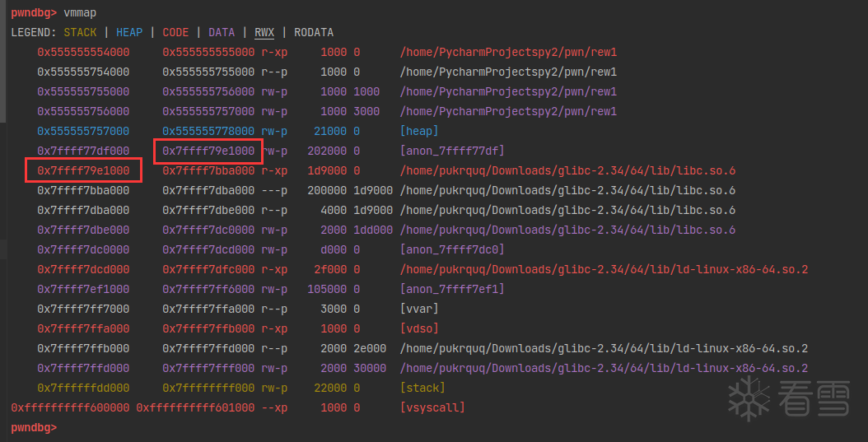
Task: Click size 4000 in libc r--p row
Action: click(x=334, y=210)
